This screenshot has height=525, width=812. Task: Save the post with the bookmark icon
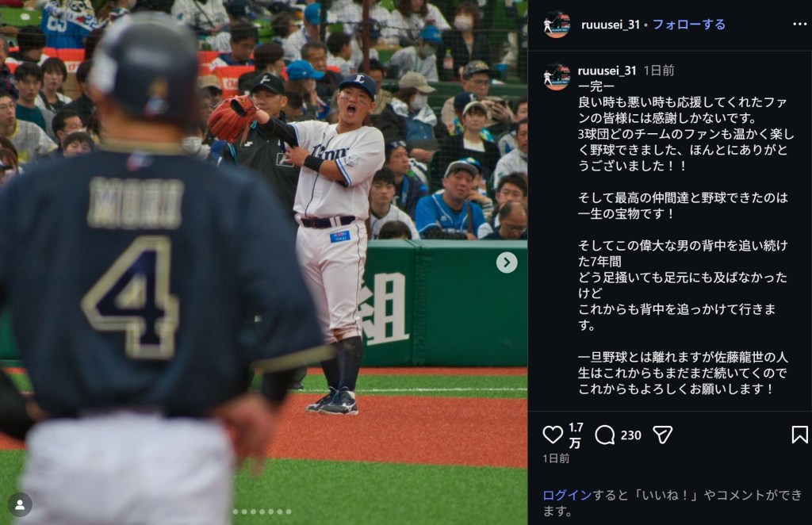click(x=799, y=435)
